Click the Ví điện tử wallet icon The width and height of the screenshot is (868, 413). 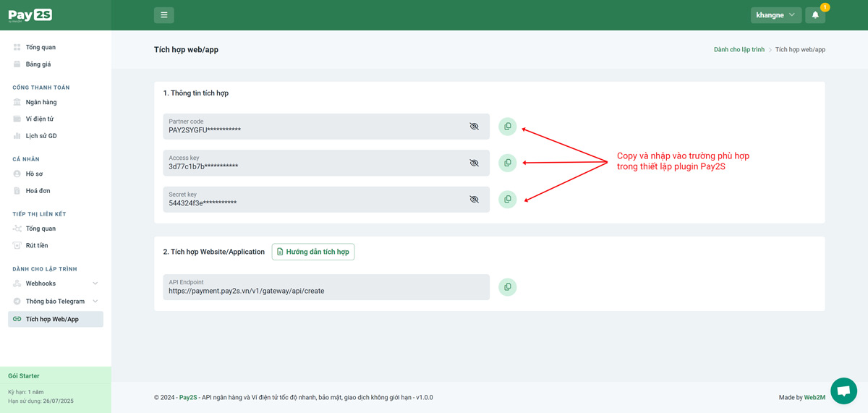point(17,119)
